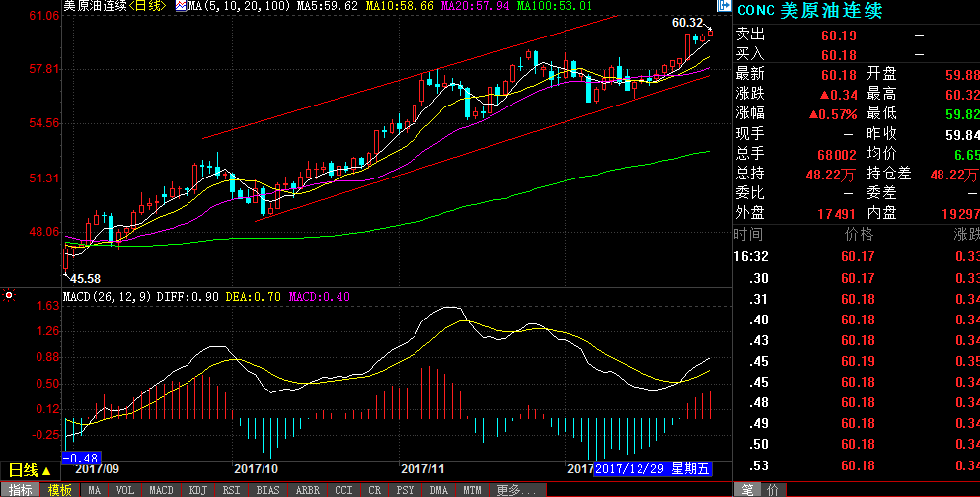This screenshot has height=497, width=980.
Task: Click the panel toggle icon at top right of chart
Action: pos(723,6)
